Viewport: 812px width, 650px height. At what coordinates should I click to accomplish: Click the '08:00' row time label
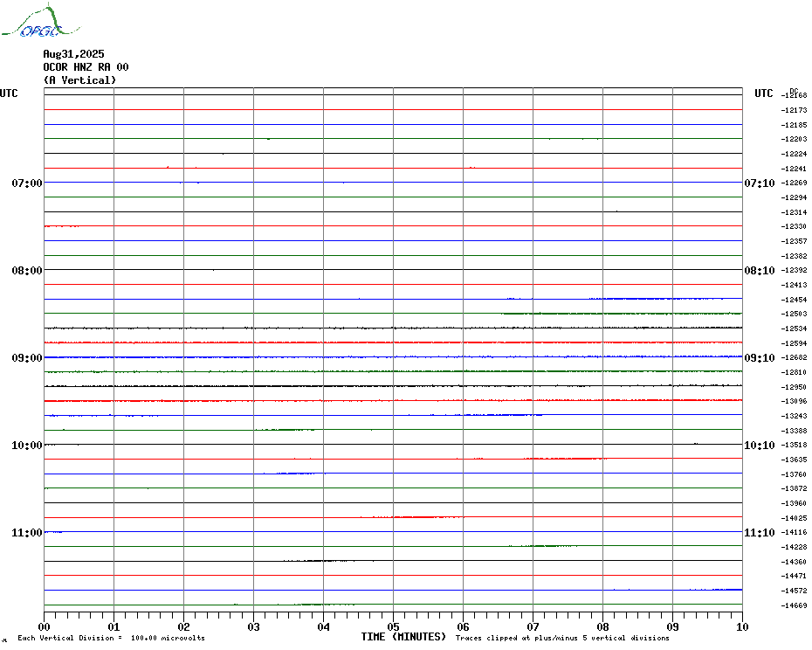tap(27, 271)
